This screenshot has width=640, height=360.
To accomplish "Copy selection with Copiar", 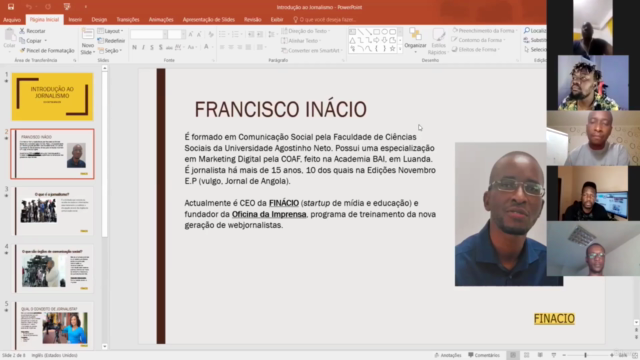I will coord(33,41).
